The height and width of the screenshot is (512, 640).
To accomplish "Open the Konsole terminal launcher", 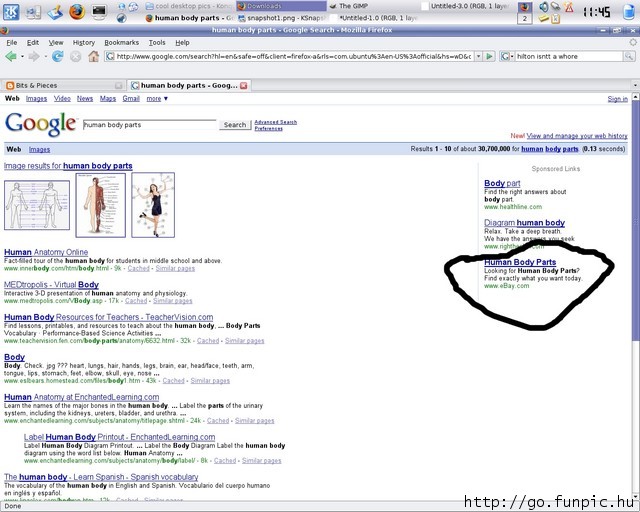I will 99,11.
